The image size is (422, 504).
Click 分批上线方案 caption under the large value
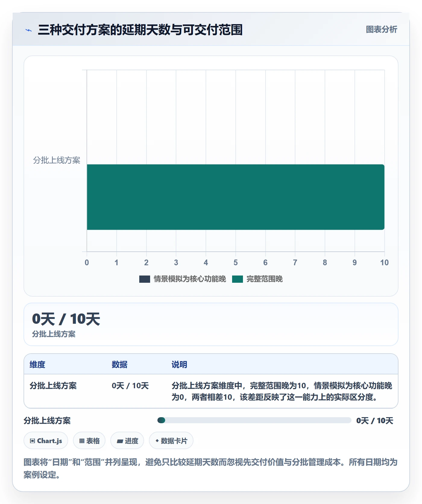54,334
